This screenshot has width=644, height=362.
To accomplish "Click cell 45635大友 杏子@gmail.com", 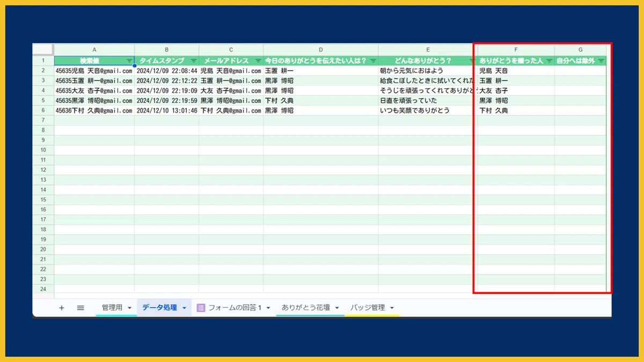I will (x=94, y=91).
